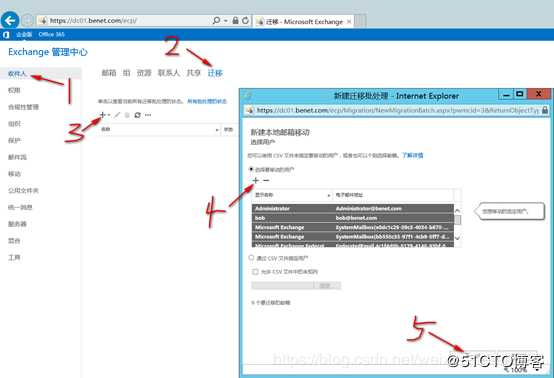This screenshot has width=554, height=378.
Task: Click the page refresh icon in the address bar
Action: [245, 20]
